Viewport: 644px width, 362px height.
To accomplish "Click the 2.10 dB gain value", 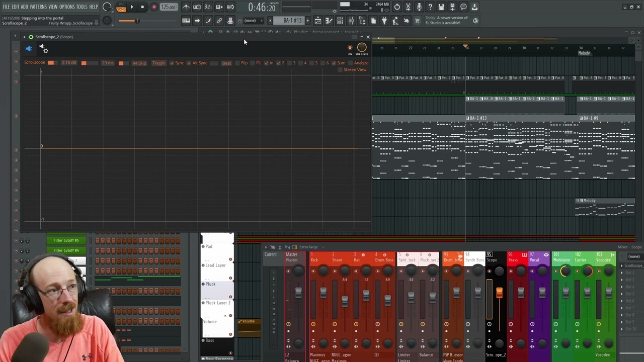I will 68,63.
